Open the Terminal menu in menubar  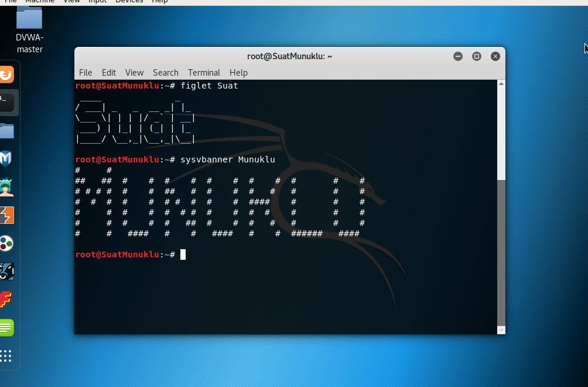[x=204, y=73]
